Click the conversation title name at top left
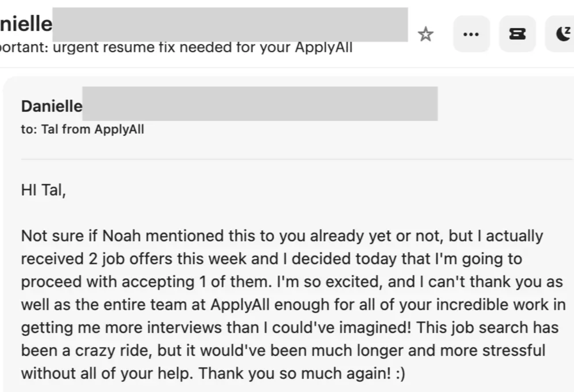The image size is (574, 392). click(x=26, y=24)
